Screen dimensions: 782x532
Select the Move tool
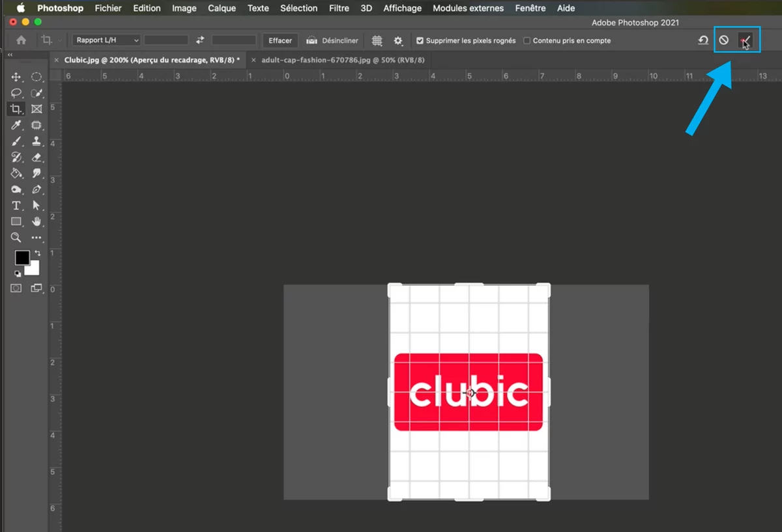point(16,77)
